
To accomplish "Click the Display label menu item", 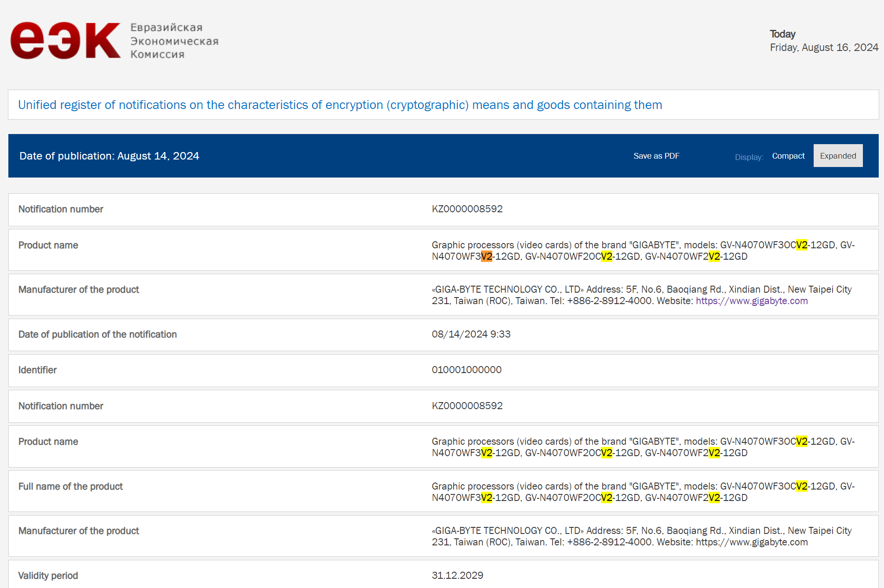I will (x=748, y=156).
